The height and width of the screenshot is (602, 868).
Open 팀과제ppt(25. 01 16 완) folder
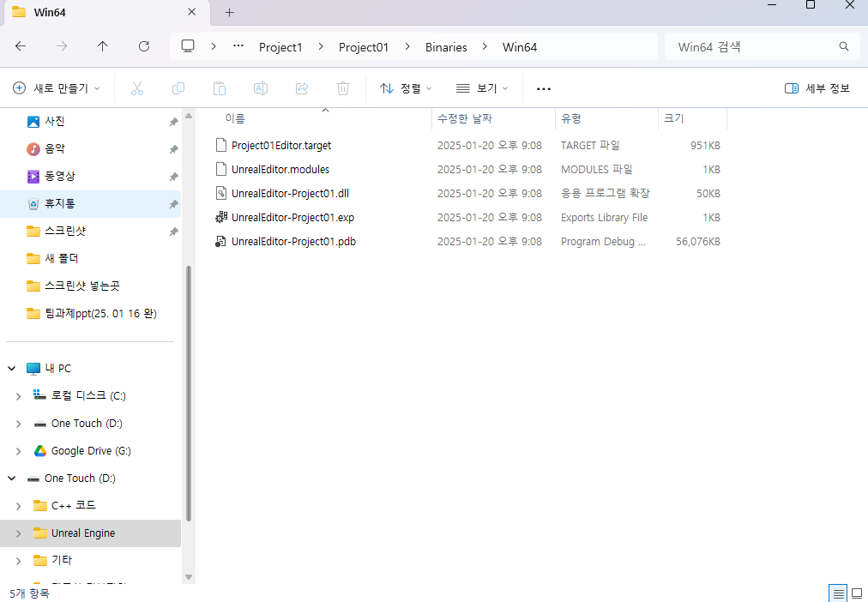(x=90, y=314)
